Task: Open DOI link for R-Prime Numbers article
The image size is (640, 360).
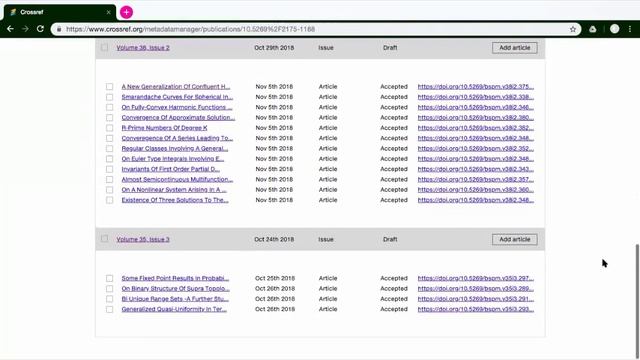Action: click(x=476, y=128)
